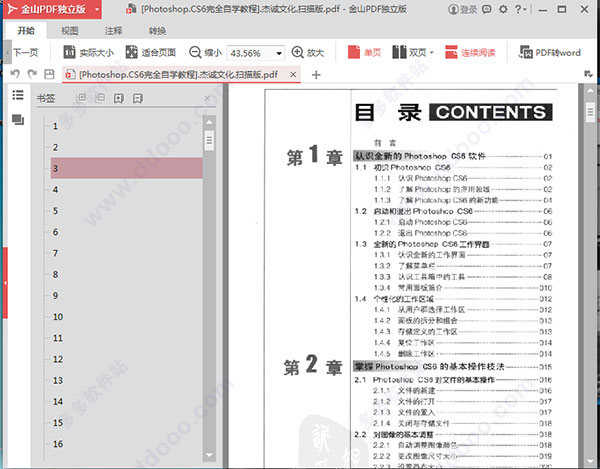Click bookmark panel scrollbar thumb
This screenshot has height=469, width=600.
coord(209,140)
